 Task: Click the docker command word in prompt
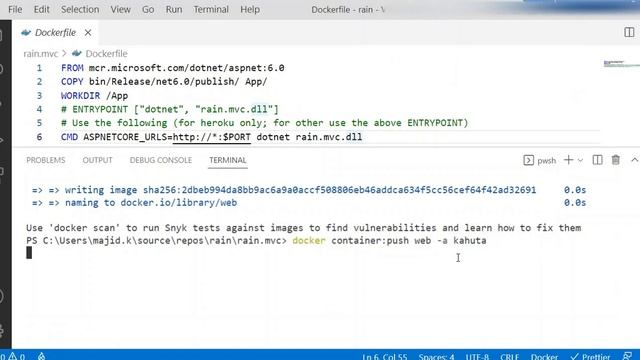tap(309, 240)
